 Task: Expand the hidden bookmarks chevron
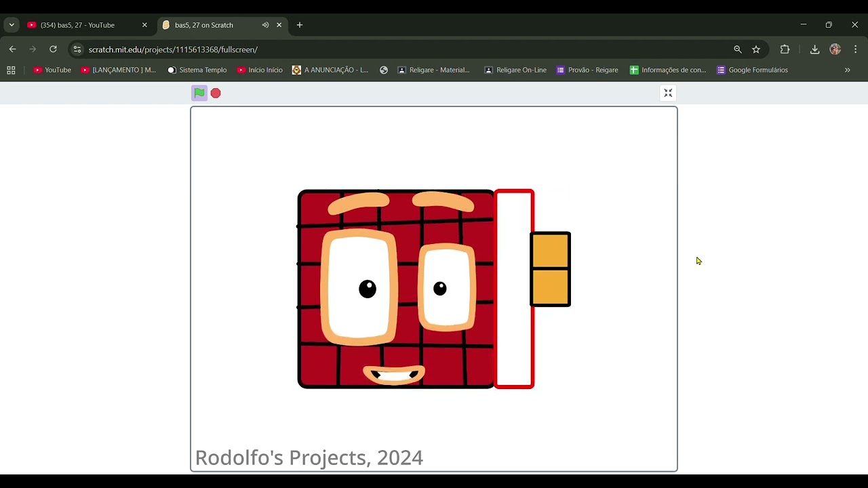pyautogui.click(x=847, y=70)
